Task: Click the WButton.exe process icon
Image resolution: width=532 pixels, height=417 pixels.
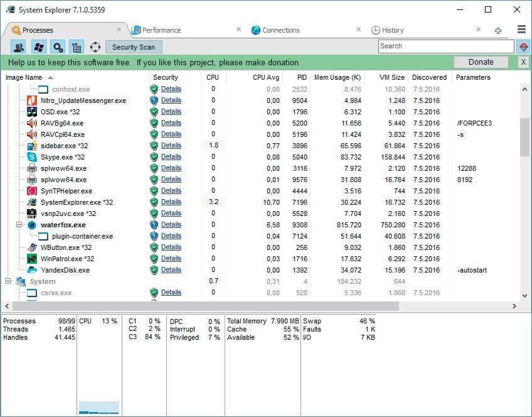Action: pyautogui.click(x=32, y=247)
